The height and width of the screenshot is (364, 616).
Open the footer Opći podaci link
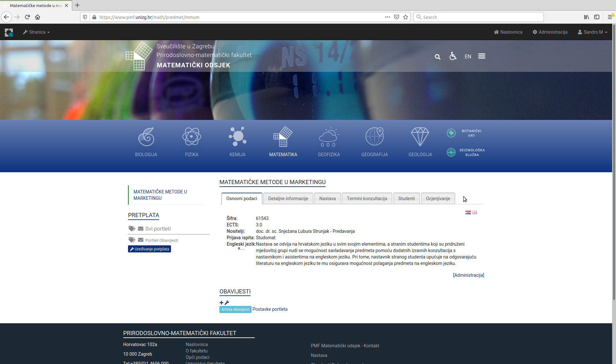click(x=197, y=357)
